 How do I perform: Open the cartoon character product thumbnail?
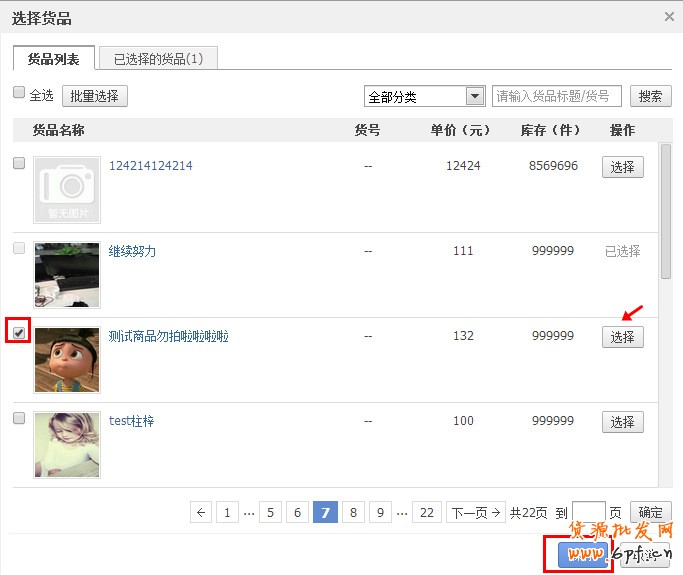click(x=67, y=360)
